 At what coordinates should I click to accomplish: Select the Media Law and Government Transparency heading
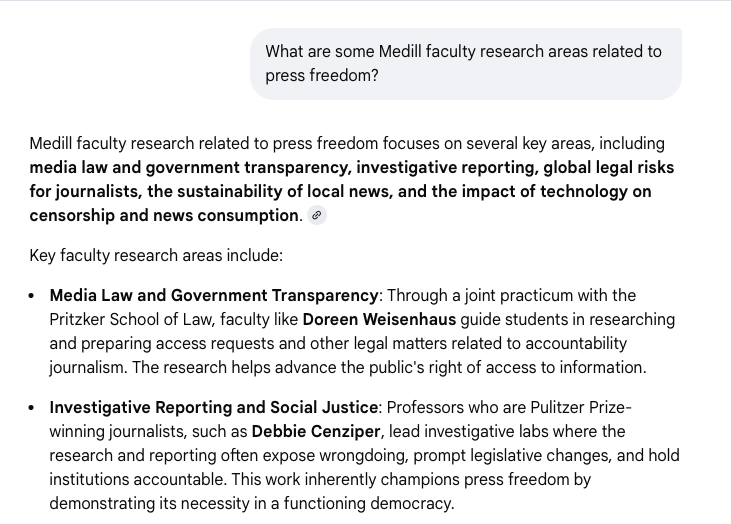point(214,296)
